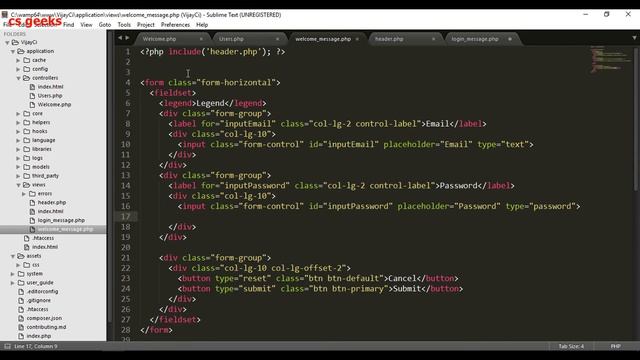This screenshot has width=640, height=360.
Task: Close the welcome_message.php tab
Action: click(357, 39)
